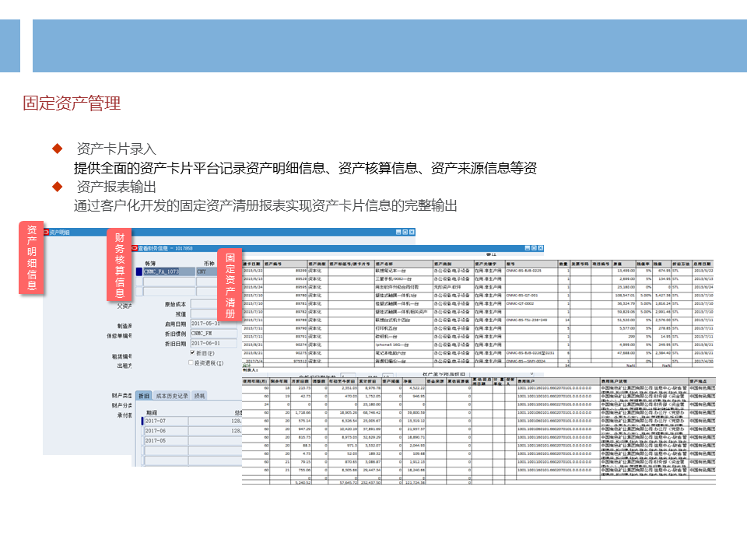This screenshot has width=747, height=560.
Task: Click net value cell 4,522.22
Action: (x=415, y=388)
